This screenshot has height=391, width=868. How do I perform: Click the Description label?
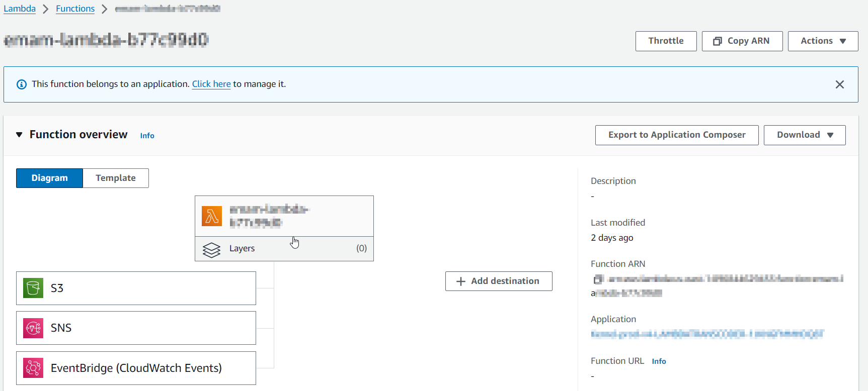pyautogui.click(x=613, y=181)
